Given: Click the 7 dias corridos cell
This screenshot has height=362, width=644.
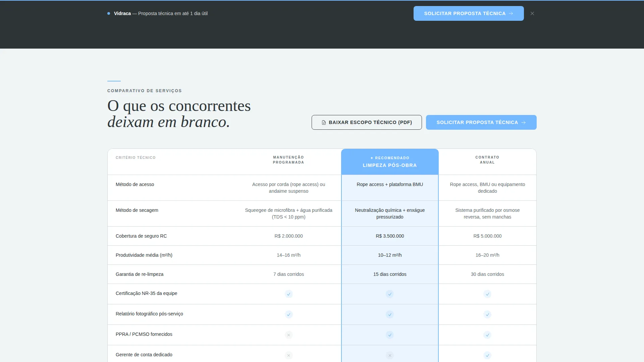Looking at the screenshot, I should (x=288, y=274).
